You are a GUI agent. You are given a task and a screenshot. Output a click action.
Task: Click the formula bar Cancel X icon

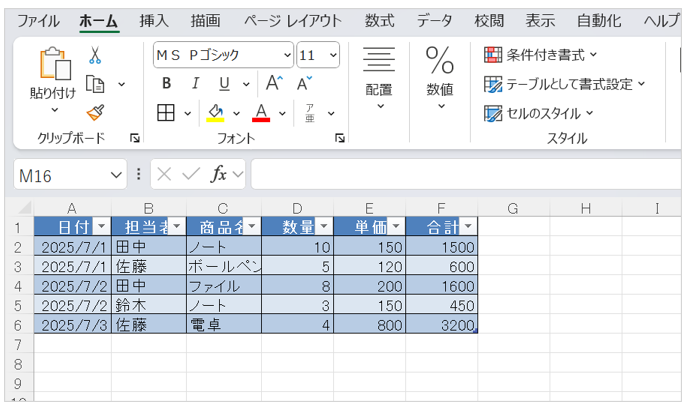(164, 175)
